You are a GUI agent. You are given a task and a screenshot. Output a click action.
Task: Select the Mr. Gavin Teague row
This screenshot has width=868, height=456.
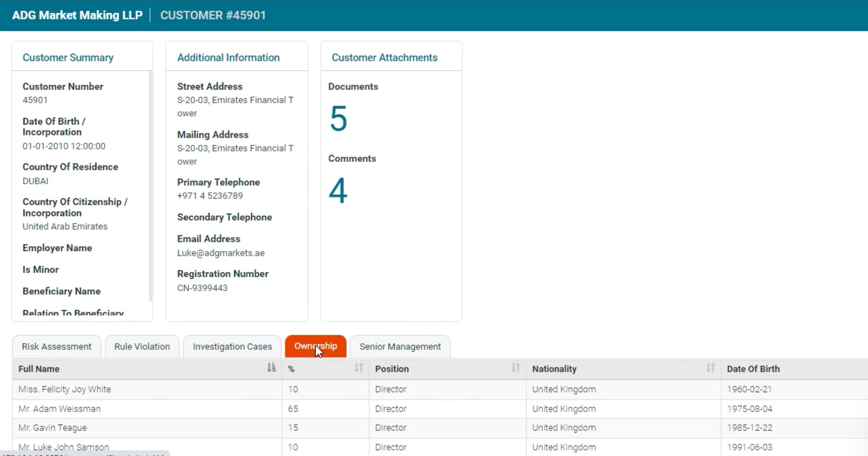[148, 427]
